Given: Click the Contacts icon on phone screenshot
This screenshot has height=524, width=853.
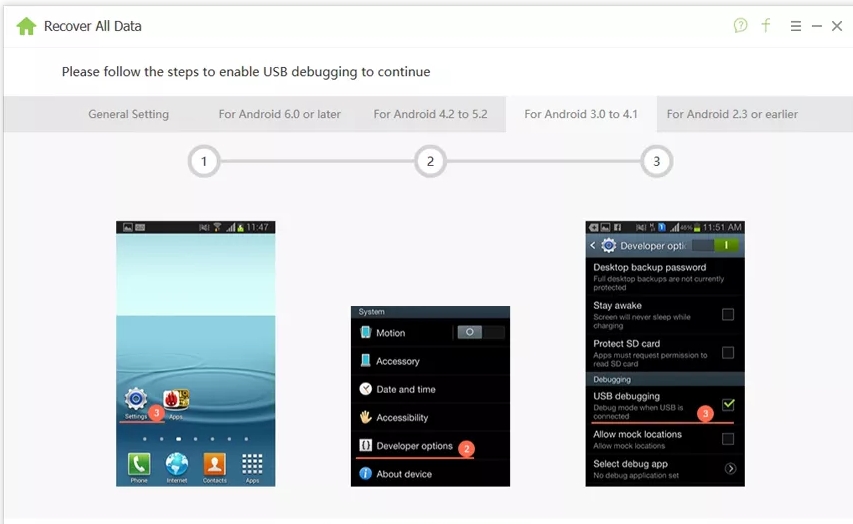Looking at the screenshot, I should [214, 464].
